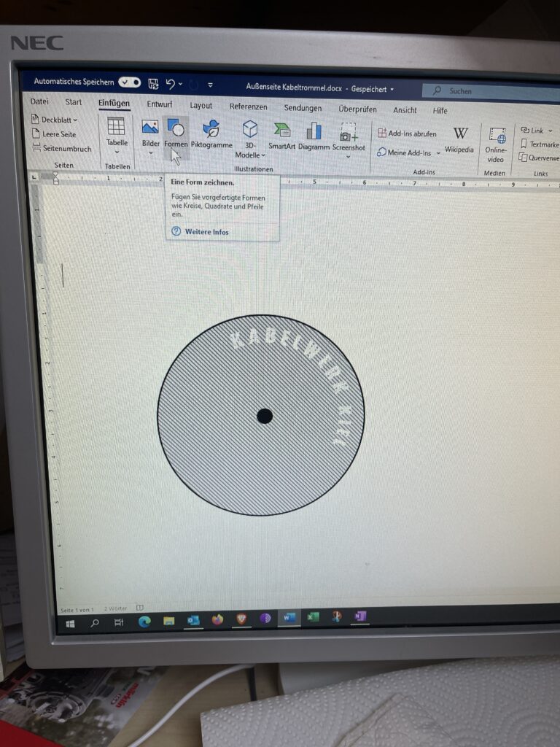Screen dimensions: 560x747
Task: Click the Querverweis cross-reference button
Action: click(x=539, y=158)
